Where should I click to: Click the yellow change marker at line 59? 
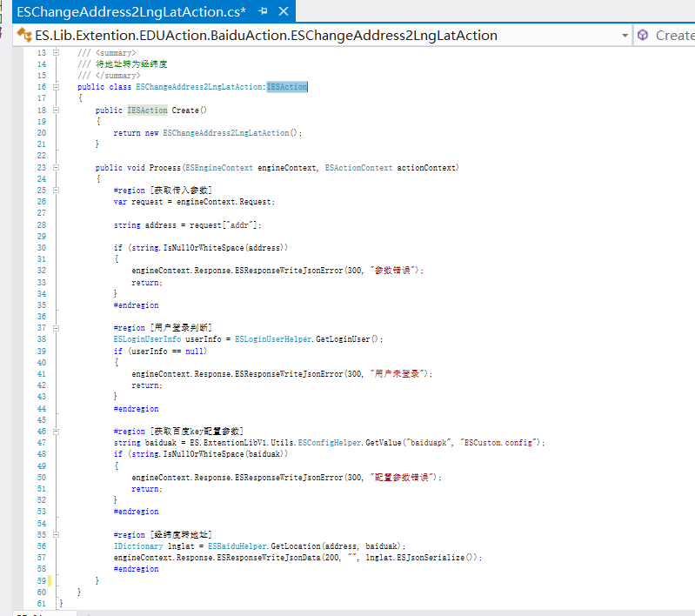click(50, 580)
